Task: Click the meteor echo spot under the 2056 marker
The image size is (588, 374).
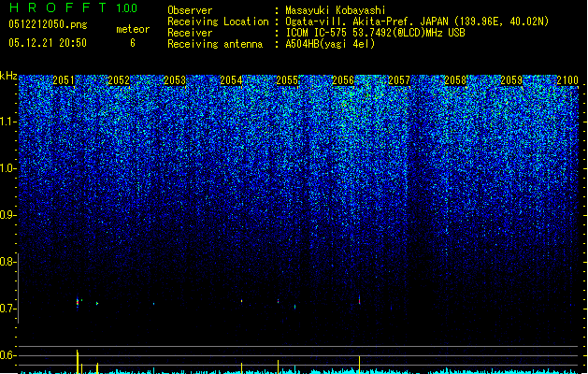Action: 359,300
